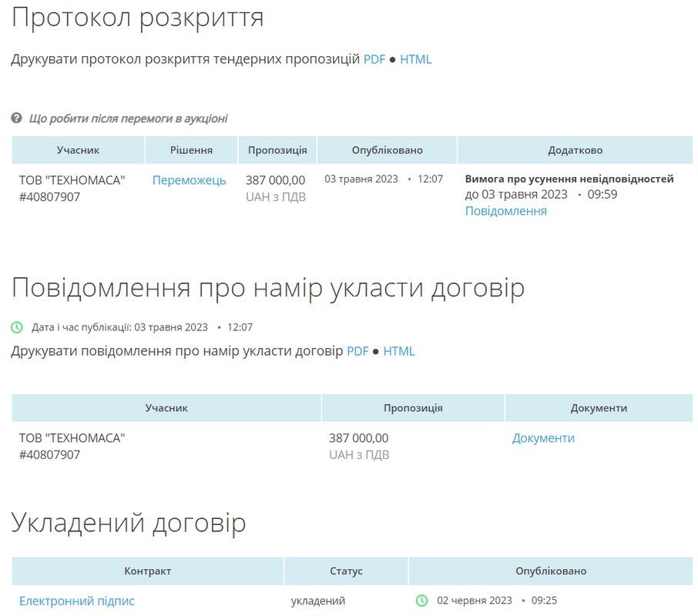This screenshot has height=616, width=698.
Task: Click the Рішення column header
Action: point(190,149)
